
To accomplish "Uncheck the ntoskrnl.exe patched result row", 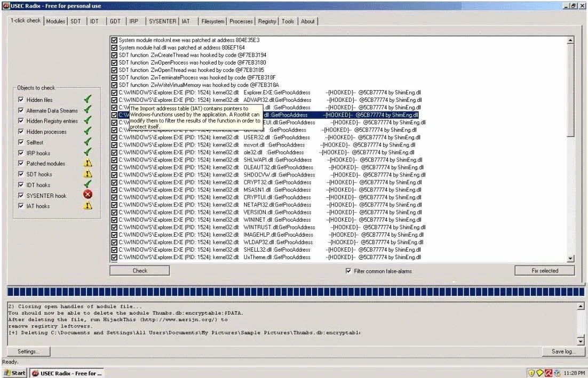I will coord(114,40).
